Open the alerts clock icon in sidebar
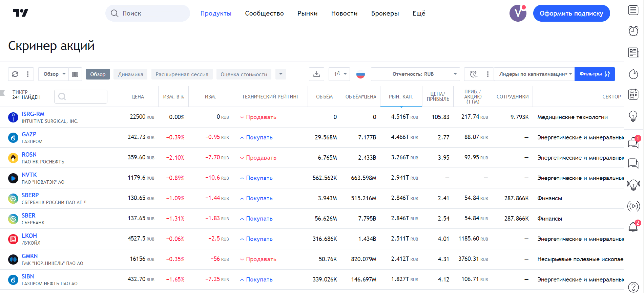Viewport: 644px width, 293px height. pos(633,31)
